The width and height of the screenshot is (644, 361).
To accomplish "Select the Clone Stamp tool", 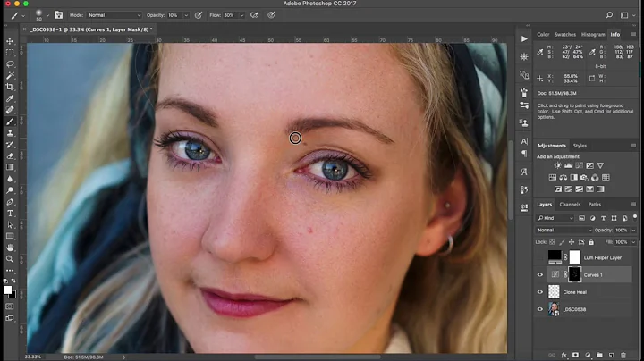I will pos(10,133).
